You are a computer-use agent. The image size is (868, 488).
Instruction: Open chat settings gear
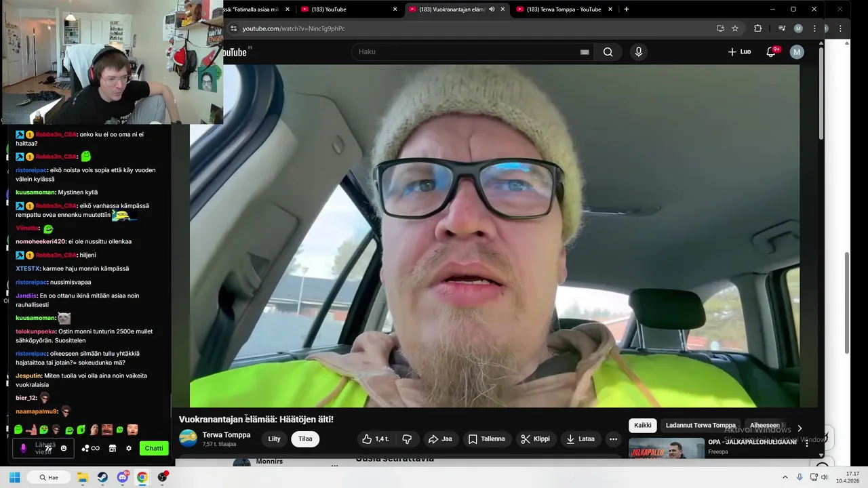[128, 448]
